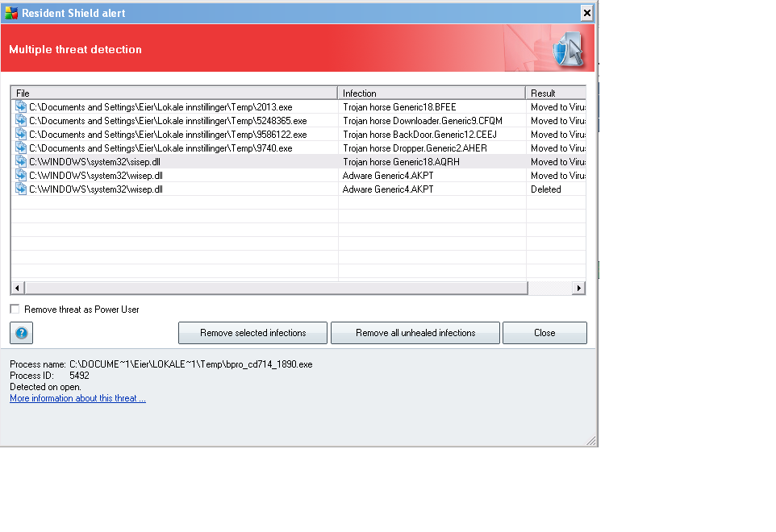776x532 pixels.
Task: Click the horizontal scrollbar left arrow
Action: [17, 288]
